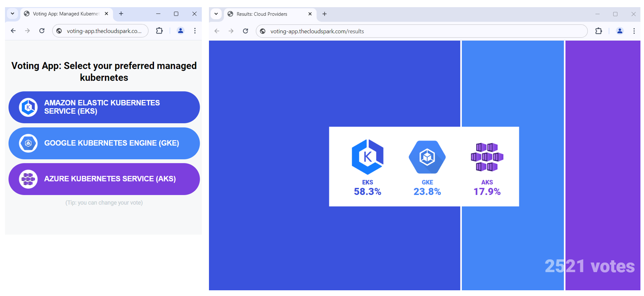Click the GKE logo icon on the vote button
The height and width of the screenshot is (296, 644).
[28, 143]
